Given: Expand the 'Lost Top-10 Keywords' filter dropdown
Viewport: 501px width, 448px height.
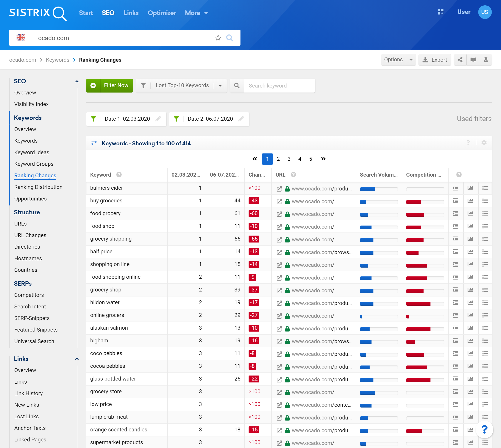Looking at the screenshot, I should (x=220, y=86).
